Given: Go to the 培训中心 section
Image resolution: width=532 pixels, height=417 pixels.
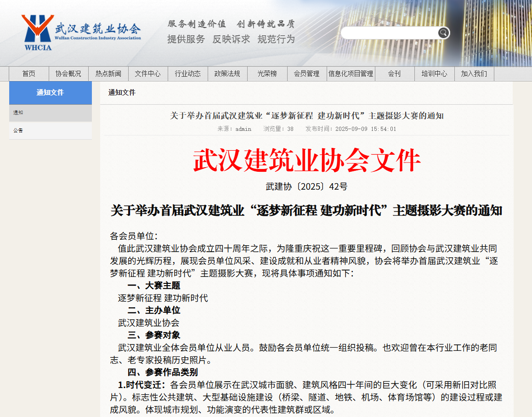Looking at the screenshot, I should coord(434,74).
